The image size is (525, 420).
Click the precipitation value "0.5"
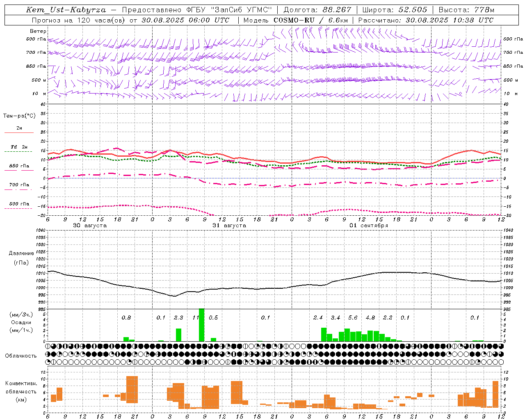(x=213, y=318)
